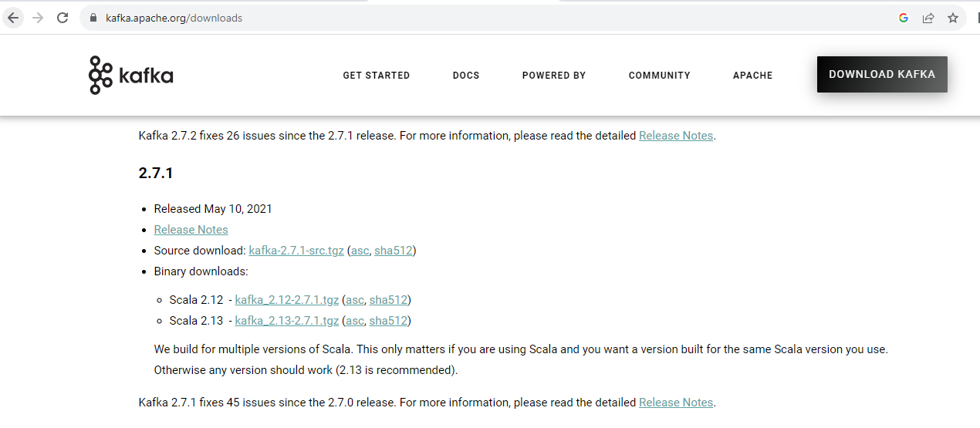The image size is (980, 428).
Task: Open asc link for source download
Action: pos(360,251)
